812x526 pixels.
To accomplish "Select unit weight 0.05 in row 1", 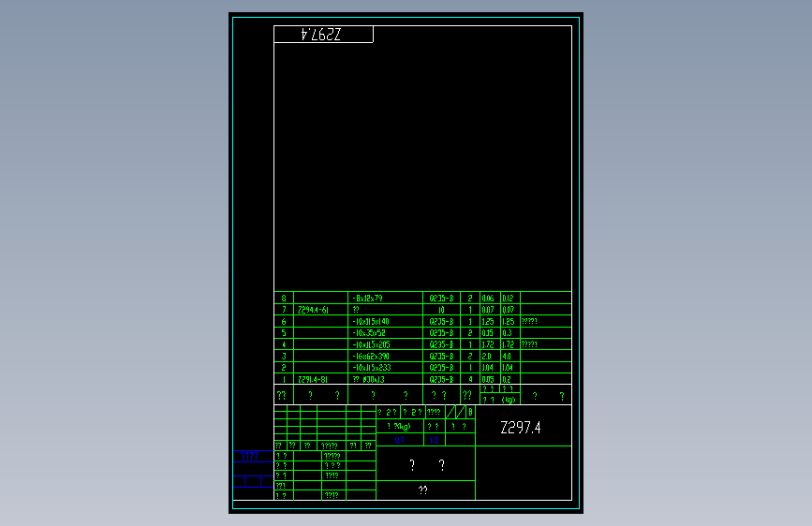I will pos(488,379).
